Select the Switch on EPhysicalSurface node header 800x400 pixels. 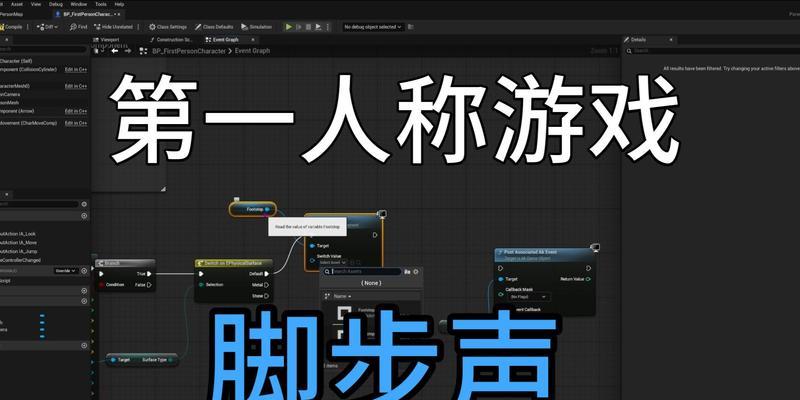pos(234,263)
